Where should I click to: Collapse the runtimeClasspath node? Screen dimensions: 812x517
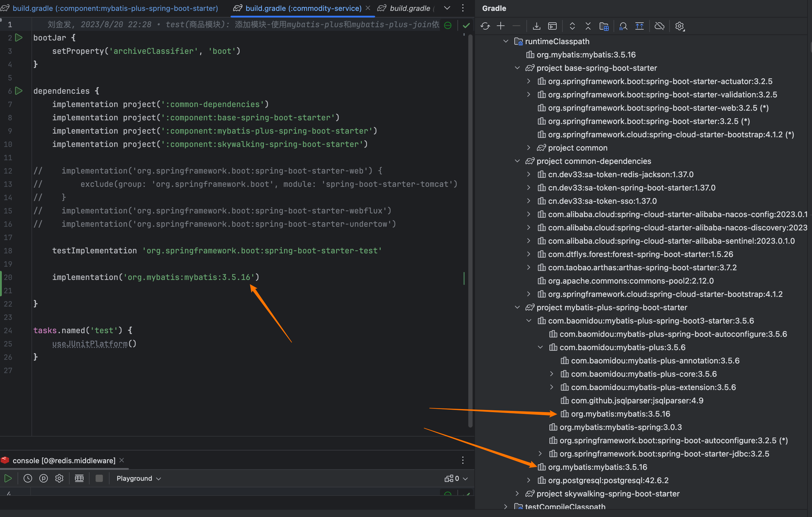click(506, 41)
